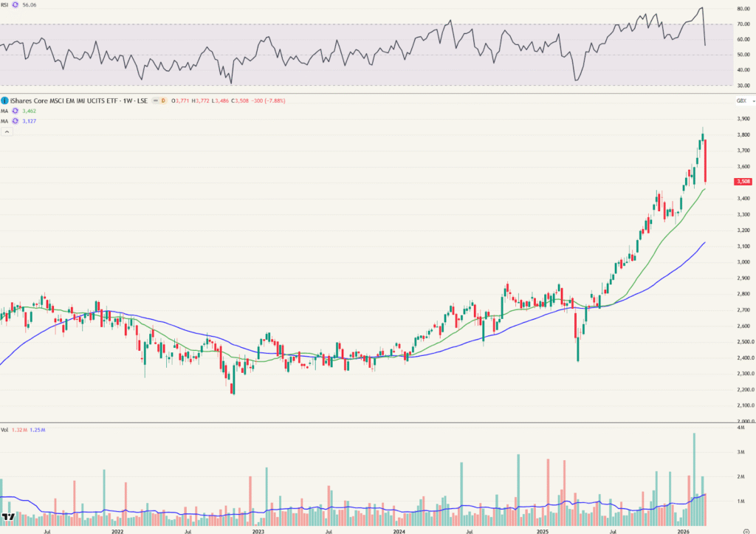The width and height of the screenshot is (756, 534).
Task: Click the D dividend-adjusted data badge
Action: pyautogui.click(x=164, y=100)
